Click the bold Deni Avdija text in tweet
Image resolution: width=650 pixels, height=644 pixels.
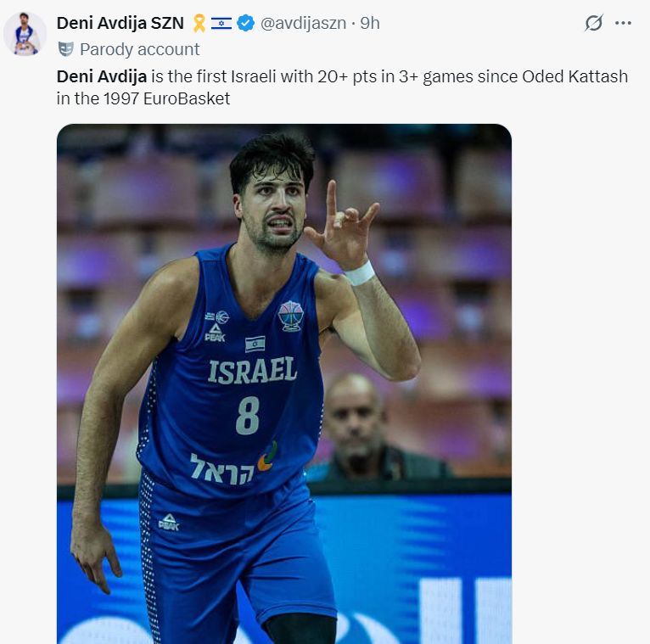(x=102, y=76)
